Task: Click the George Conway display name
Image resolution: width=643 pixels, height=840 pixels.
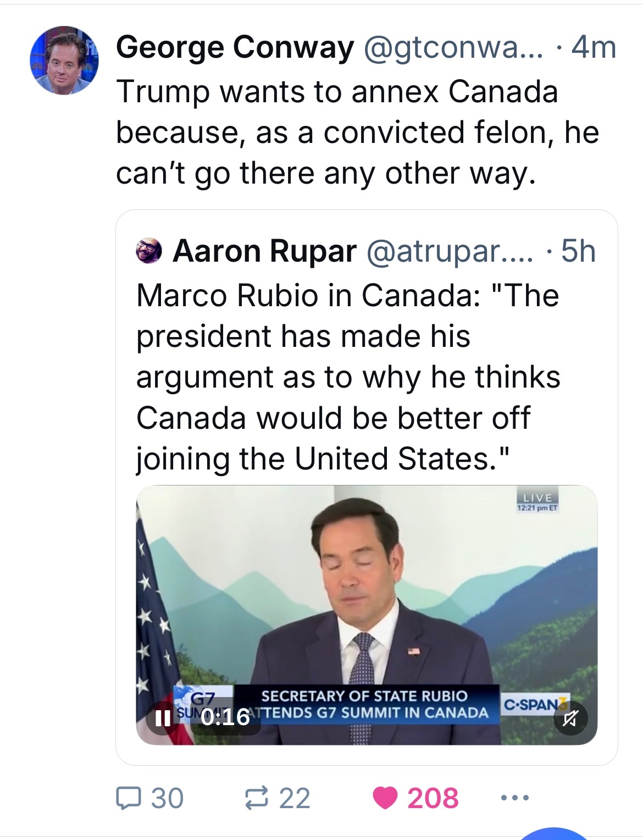Action: [235, 48]
